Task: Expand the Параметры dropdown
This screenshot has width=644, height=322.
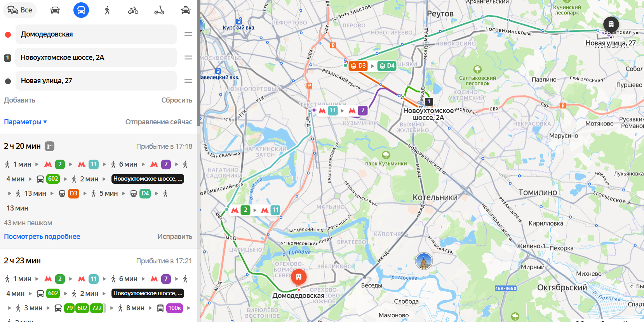Action: (25, 122)
